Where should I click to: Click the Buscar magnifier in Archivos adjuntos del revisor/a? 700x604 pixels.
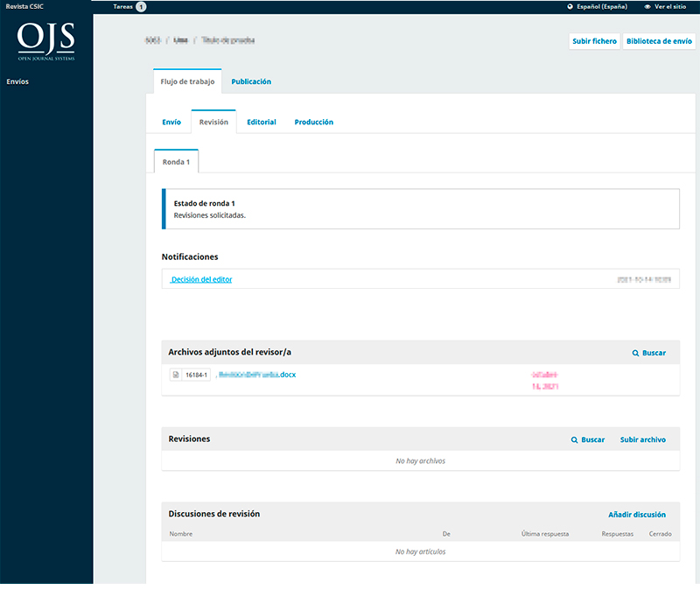[635, 353]
